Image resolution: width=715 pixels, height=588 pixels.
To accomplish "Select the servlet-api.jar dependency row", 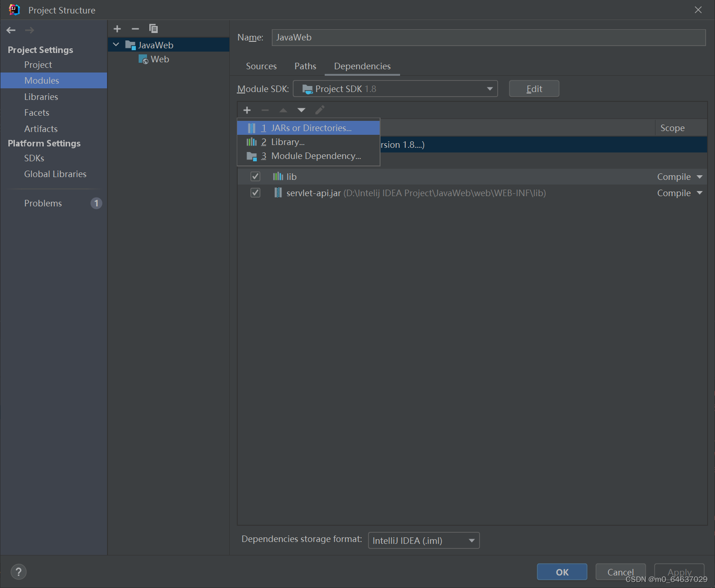I will [x=472, y=193].
